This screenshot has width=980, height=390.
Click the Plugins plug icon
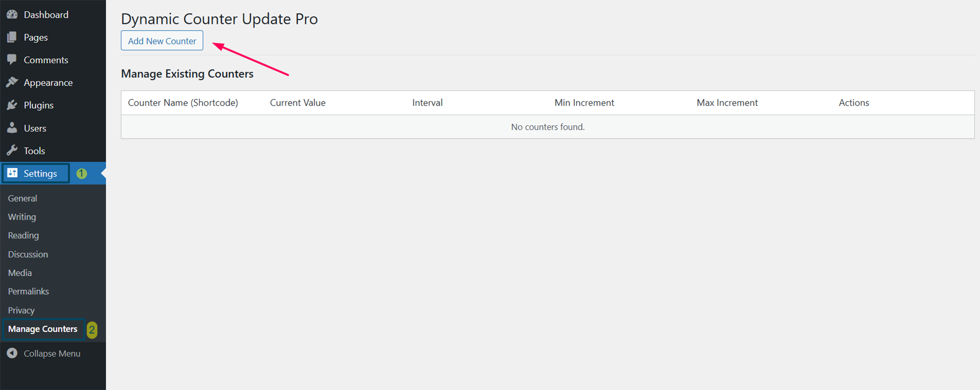click(x=12, y=105)
